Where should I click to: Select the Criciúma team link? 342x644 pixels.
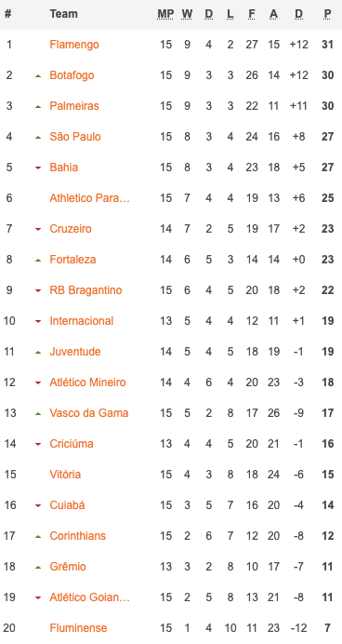pyautogui.click(x=72, y=444)
